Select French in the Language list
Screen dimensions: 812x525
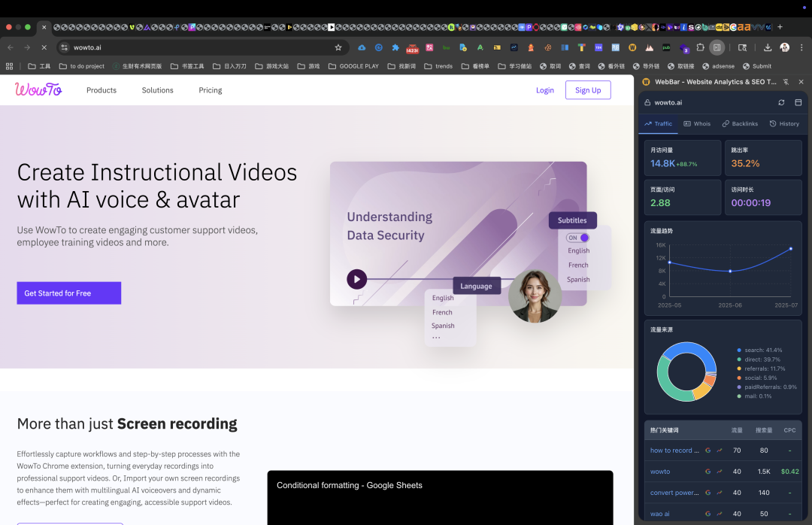(x=442, y=312)
